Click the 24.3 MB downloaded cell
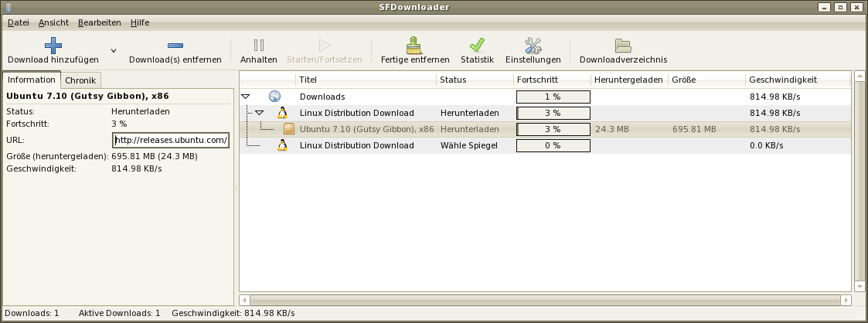This screenshot has height=323, width=868. pos(611,129)
